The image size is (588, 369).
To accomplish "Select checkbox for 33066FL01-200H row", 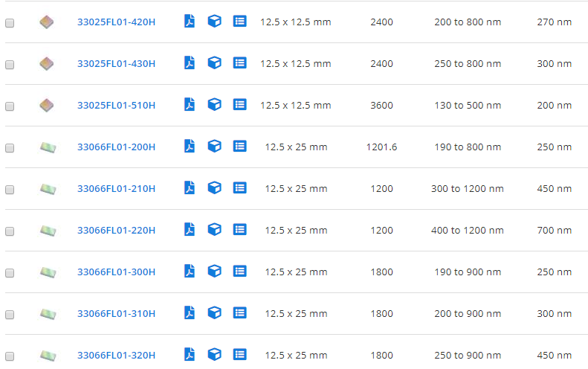I will click(x=10, y=148).
